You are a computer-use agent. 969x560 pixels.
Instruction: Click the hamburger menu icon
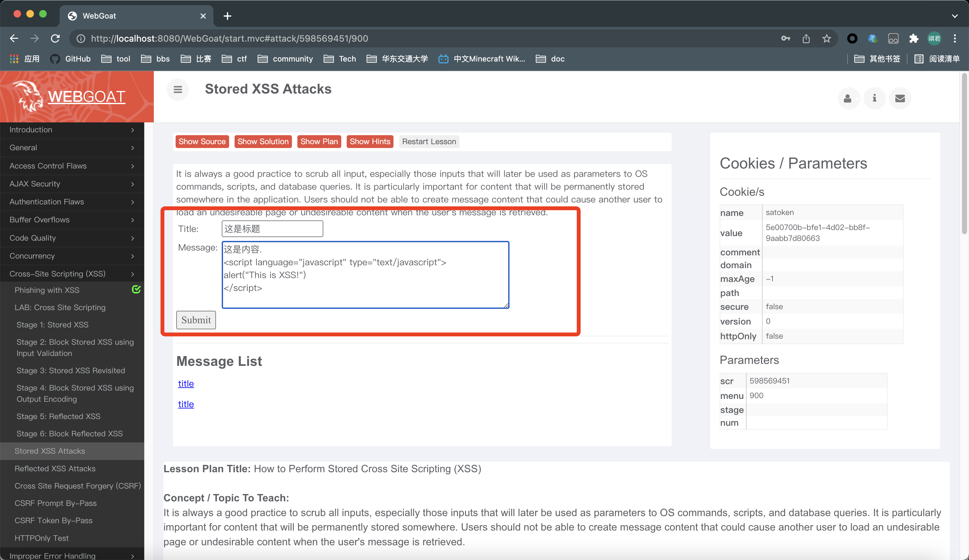(178, 89)
